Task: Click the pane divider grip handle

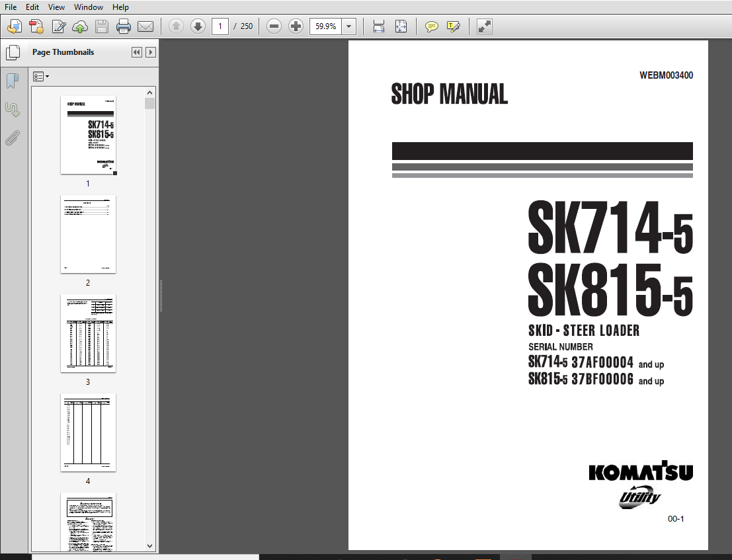Action: click(161, 296)
